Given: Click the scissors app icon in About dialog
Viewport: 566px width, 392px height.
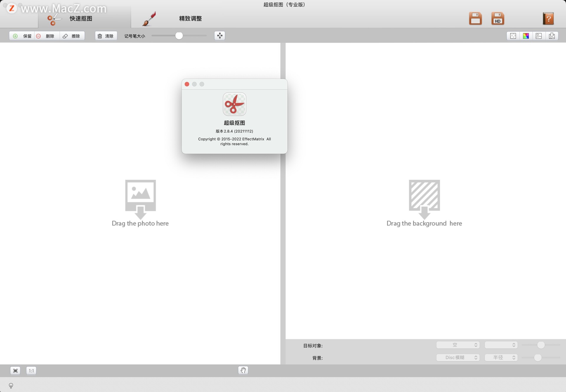Looking at the screenshot, I should coord(234,104).
